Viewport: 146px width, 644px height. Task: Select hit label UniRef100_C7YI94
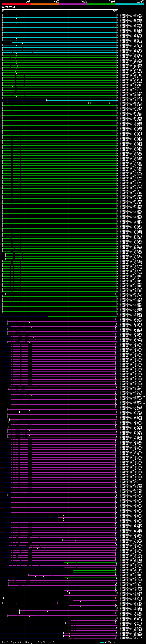coord(131,610)
